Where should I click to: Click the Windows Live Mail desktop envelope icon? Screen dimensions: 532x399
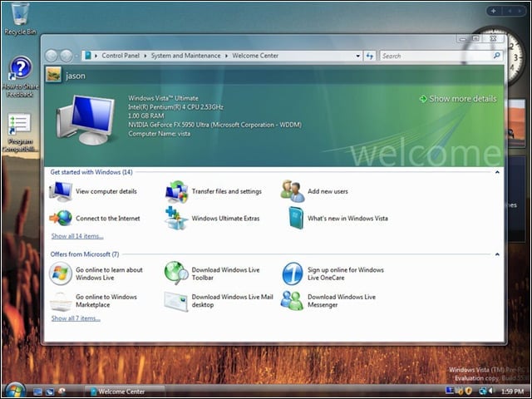click(x=176, y=301)
